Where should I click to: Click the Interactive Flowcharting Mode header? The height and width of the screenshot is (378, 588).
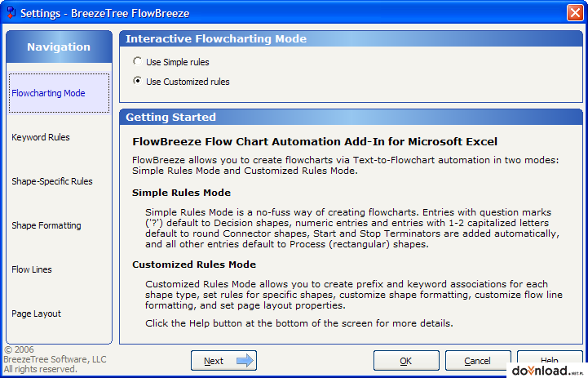click(351, 39)
